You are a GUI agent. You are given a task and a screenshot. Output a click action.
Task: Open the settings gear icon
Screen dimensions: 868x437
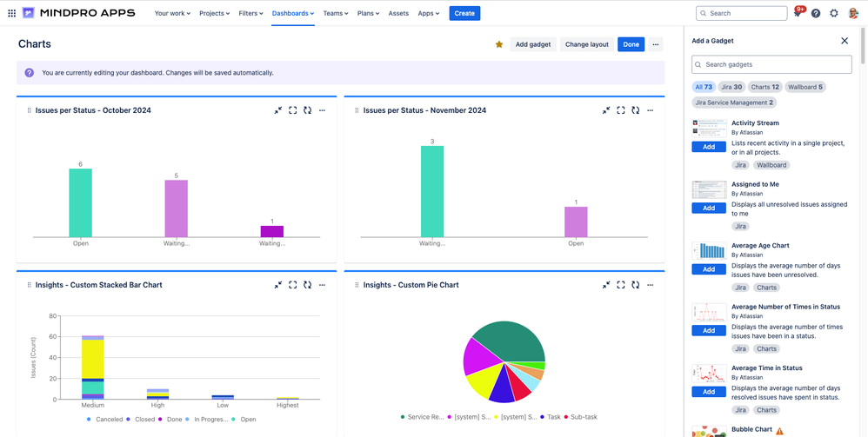pyautogui.click(x=834, y=13)
